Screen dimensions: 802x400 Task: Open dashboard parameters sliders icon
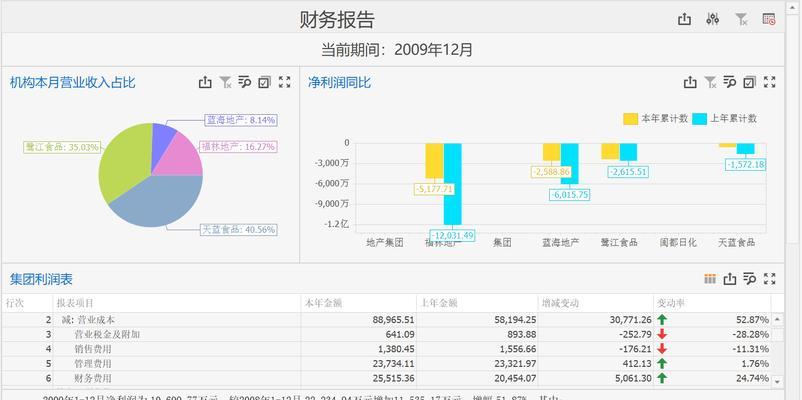pos(712,19)
